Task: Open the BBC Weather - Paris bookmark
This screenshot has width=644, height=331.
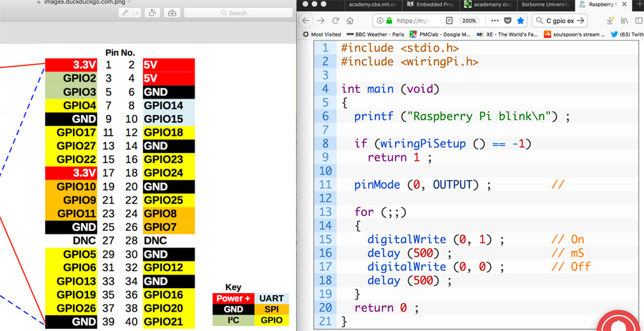Action: pos(376,34)
